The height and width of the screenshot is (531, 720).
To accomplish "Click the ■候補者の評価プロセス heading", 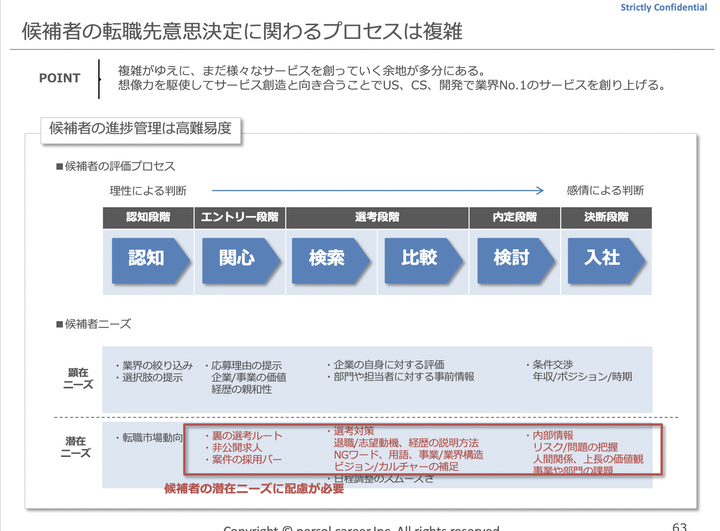I will (115, 166).
